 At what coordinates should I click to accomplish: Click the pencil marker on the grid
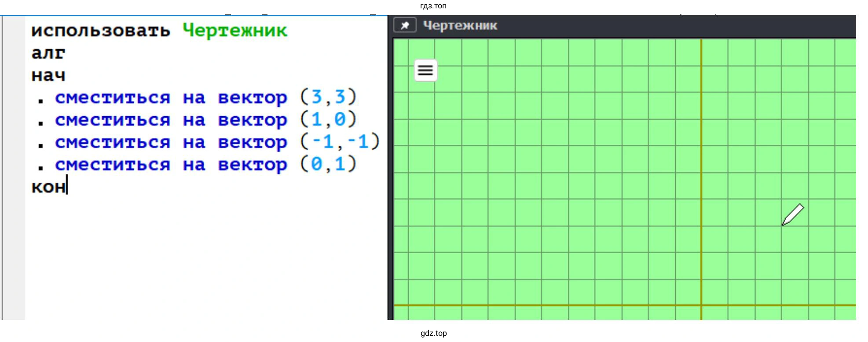(x=793, y=215)
